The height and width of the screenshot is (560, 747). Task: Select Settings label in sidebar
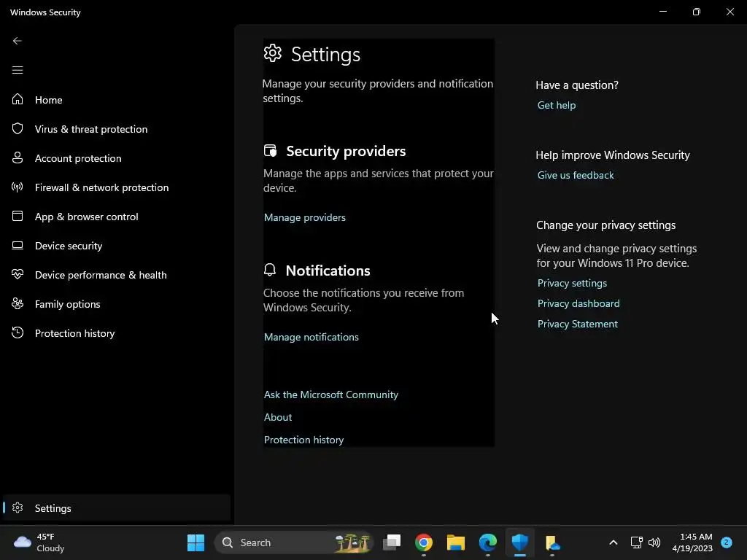click(x=53, y=508)
